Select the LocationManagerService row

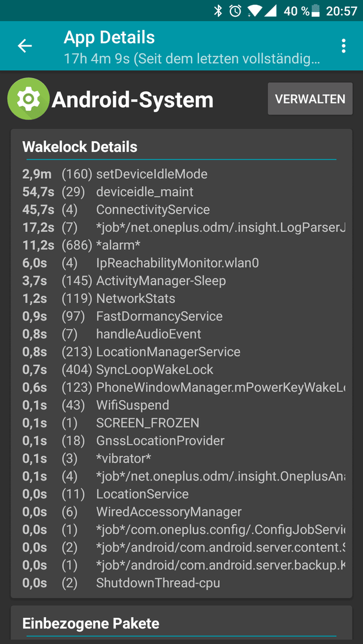point(181,352)
